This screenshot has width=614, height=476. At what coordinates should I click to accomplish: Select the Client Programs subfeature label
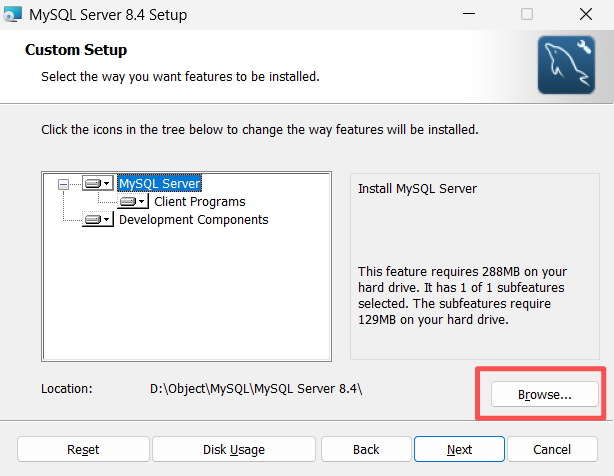tap(199, 202)
